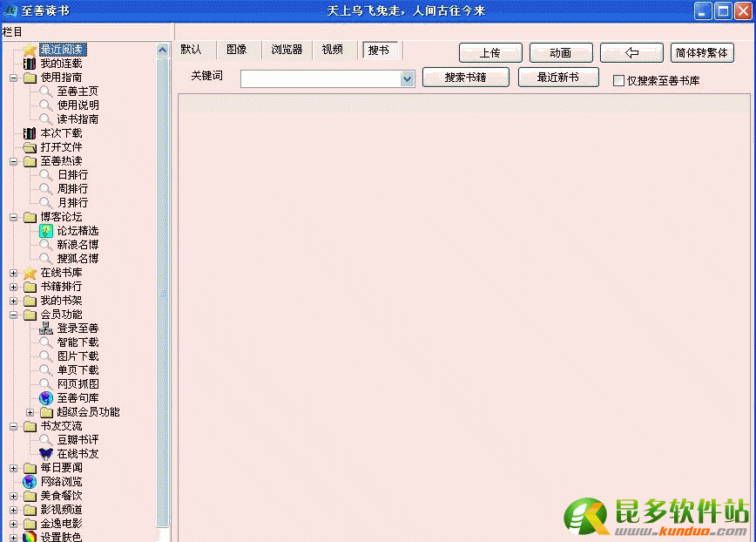Open 设置肤色 in the tree
The image size is (756, 542).
pos(61,537)
